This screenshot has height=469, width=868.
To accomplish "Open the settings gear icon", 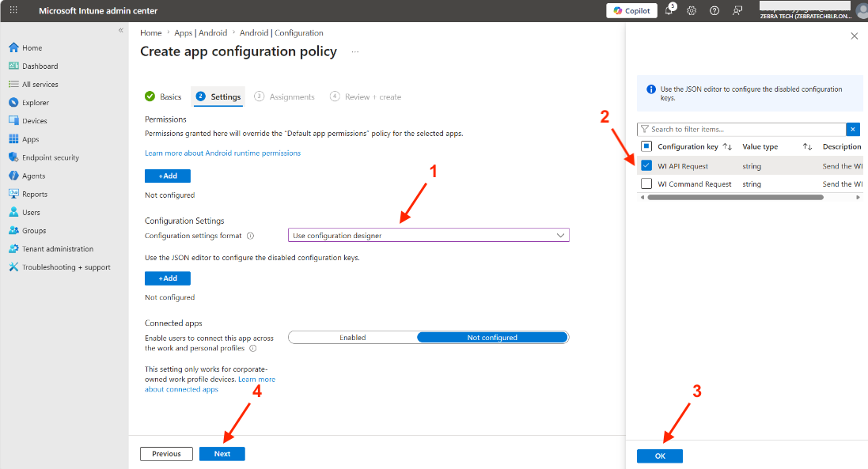I will 692,10.
